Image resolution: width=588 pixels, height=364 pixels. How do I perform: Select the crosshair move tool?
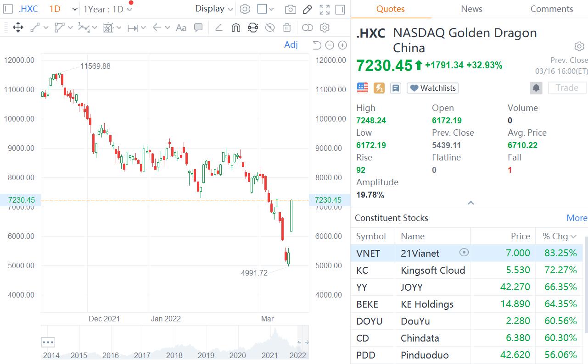18,28
